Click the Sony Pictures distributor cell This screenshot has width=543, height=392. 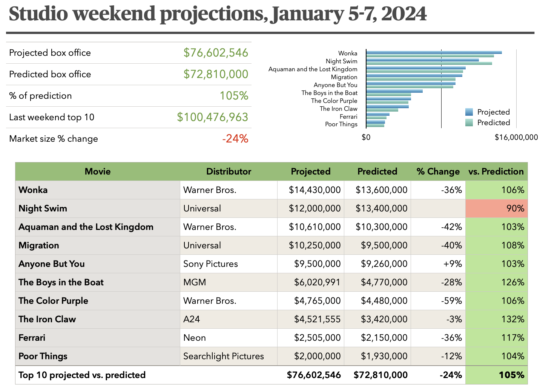(x=210, y=264)
